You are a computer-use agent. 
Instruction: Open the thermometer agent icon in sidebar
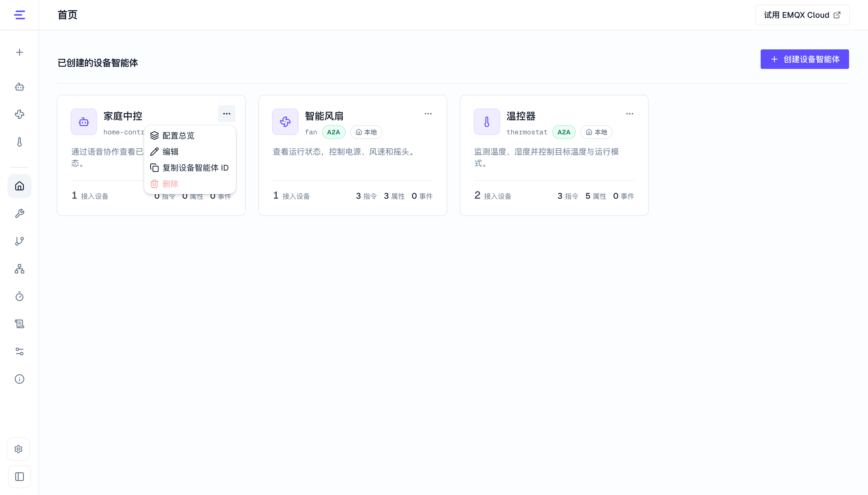click(x=19, y=142)
